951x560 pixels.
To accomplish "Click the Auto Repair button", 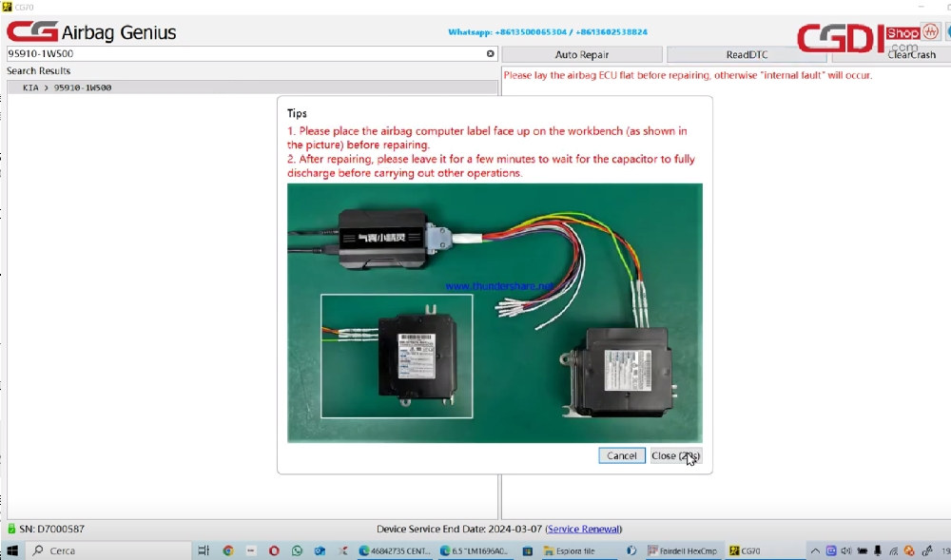I will [582, 54].
